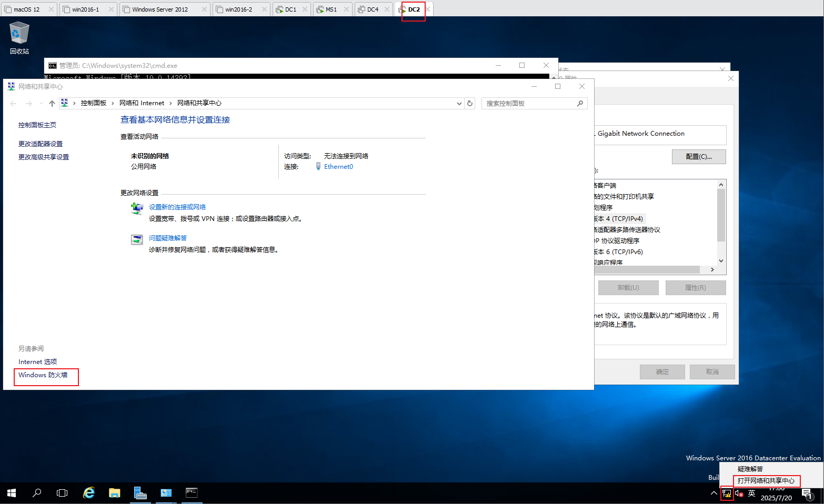This screenshot has width=824, height=504.
Task: Select 版本 4 (TCP/IPv4) list item
Action: (x=619, y=219)
